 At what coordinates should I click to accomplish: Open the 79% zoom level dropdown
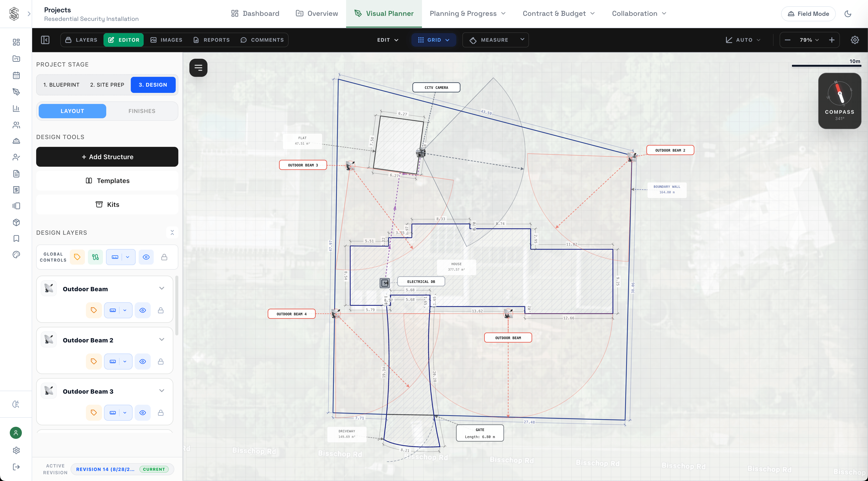[809, 40]
